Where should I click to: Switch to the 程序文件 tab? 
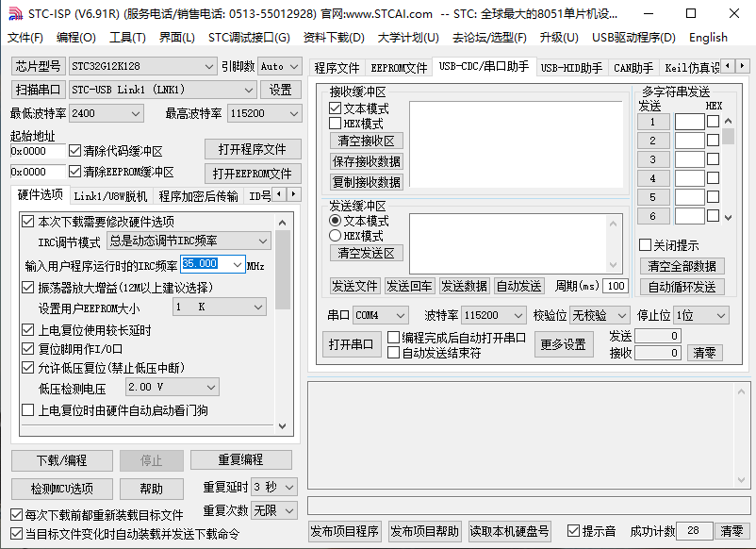click(337, 68)
